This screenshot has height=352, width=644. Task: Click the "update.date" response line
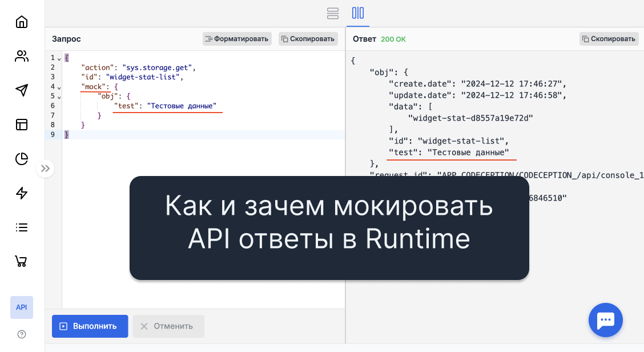click(478, 95)
